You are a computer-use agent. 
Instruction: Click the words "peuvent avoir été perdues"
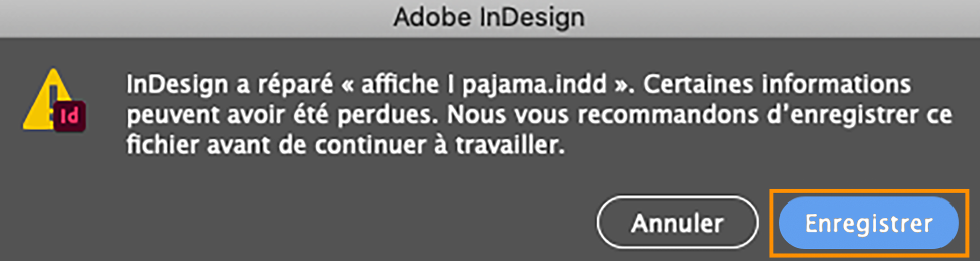click(x=279, y=115)
